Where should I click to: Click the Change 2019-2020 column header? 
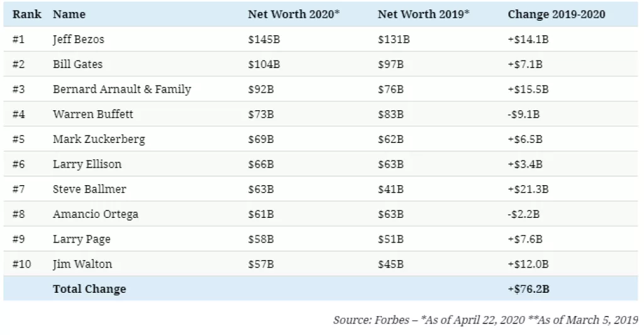[557, 14]
